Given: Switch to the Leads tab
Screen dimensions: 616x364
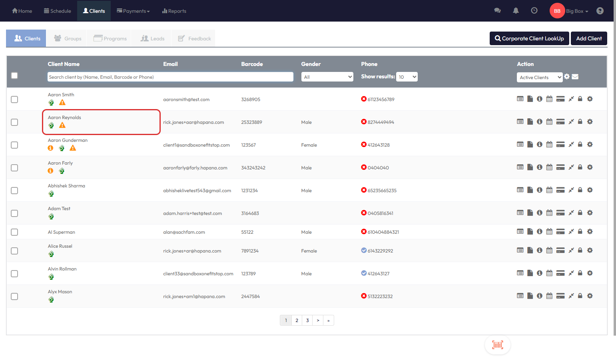Looking at the screenshot, I should (153, 39).
